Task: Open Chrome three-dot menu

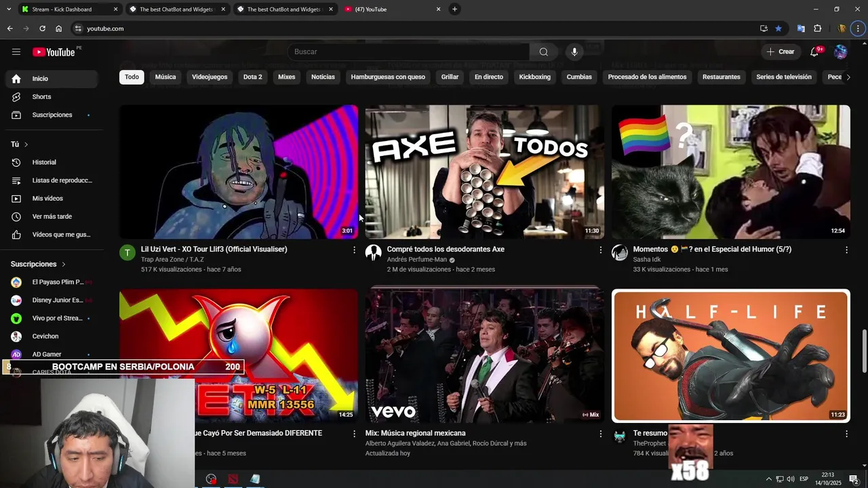Action: (858, 28)
